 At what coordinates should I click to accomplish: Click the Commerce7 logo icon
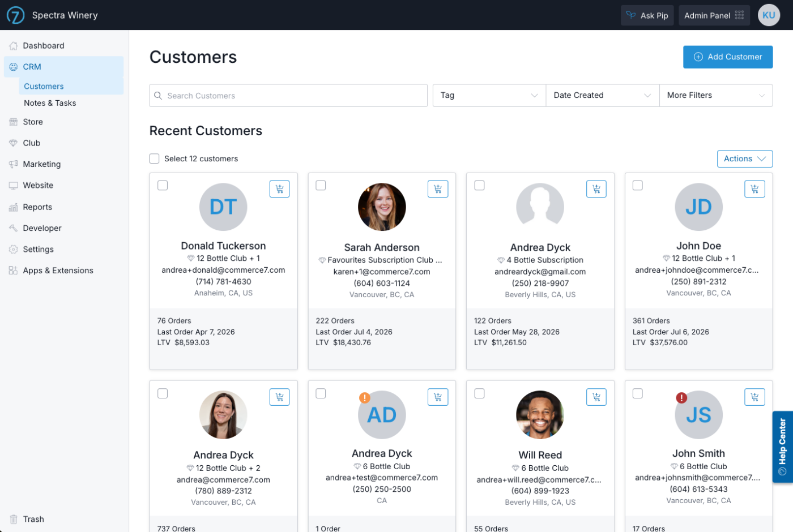pos(15,15)
